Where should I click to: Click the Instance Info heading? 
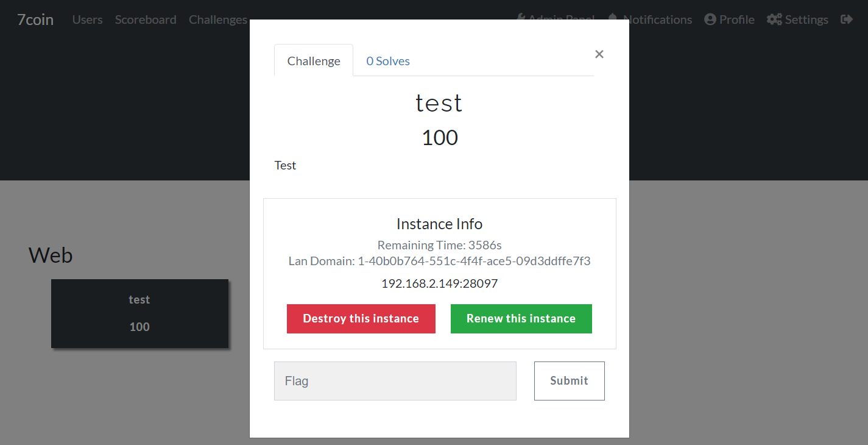coord(440,224)
